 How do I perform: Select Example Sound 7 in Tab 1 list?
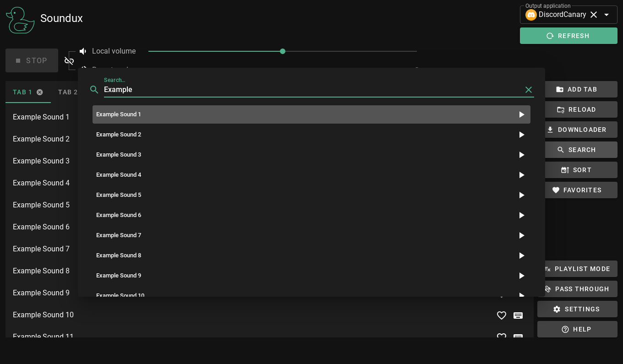[x=41, y=249]
